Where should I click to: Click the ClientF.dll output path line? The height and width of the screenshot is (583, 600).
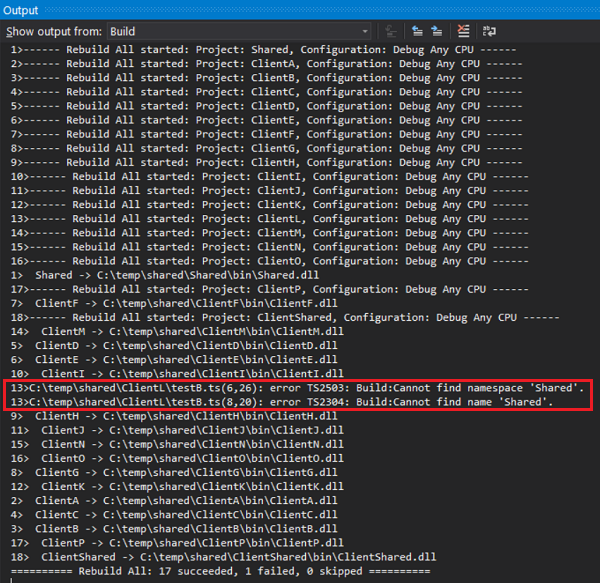[174, 304]
